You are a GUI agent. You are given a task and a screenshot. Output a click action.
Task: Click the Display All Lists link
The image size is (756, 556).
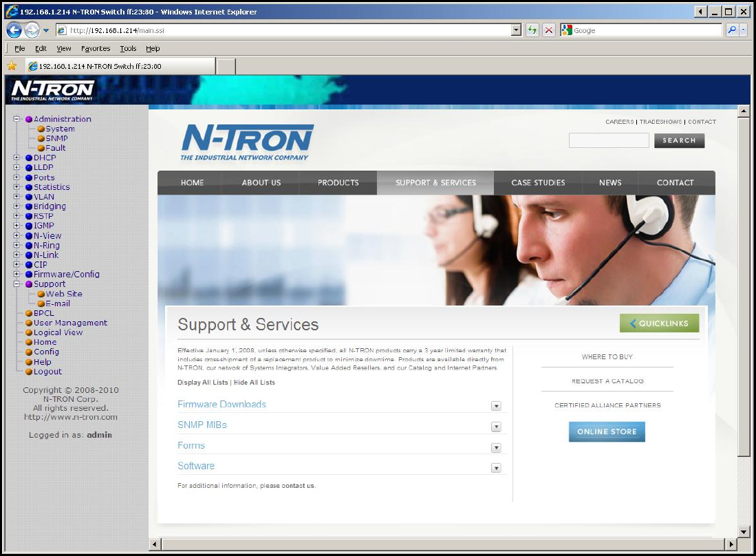(x=202, y=383)
